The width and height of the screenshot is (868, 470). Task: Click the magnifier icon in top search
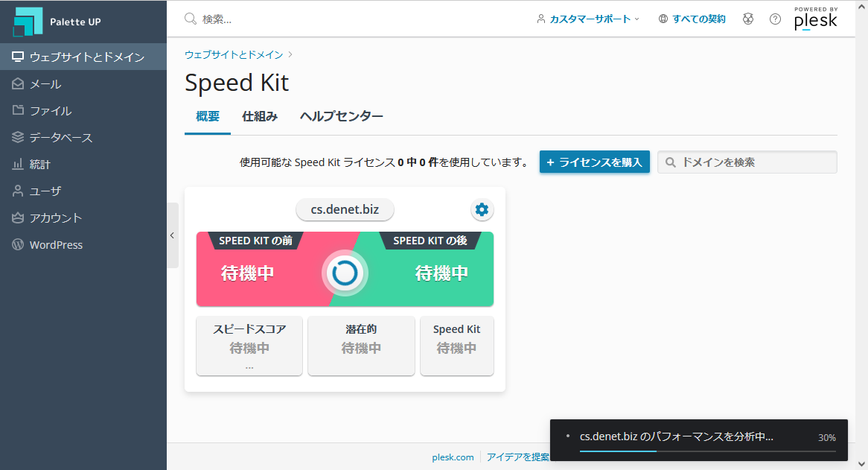tap(191, 19)
